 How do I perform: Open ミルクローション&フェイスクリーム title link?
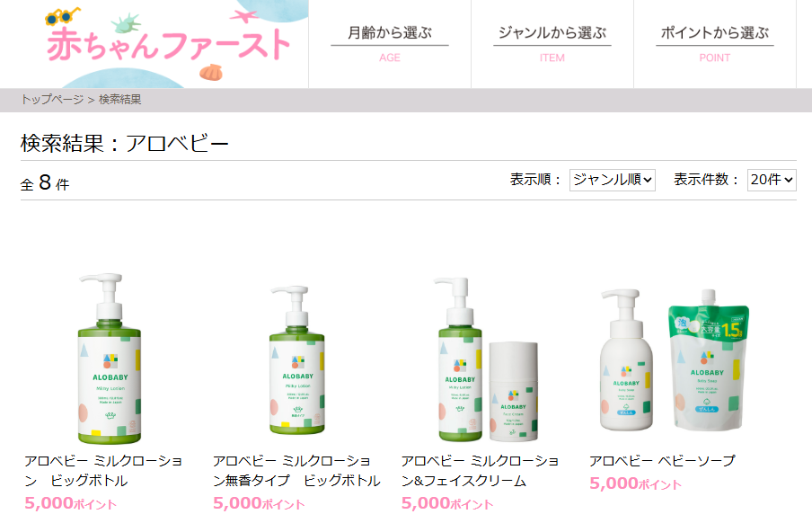(480, 471)
